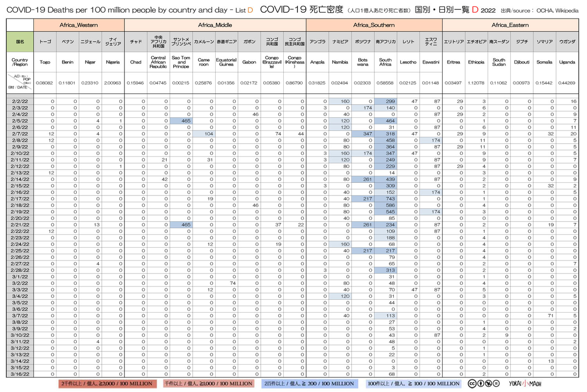Click the Ethiopia column header

coord(475,62)
